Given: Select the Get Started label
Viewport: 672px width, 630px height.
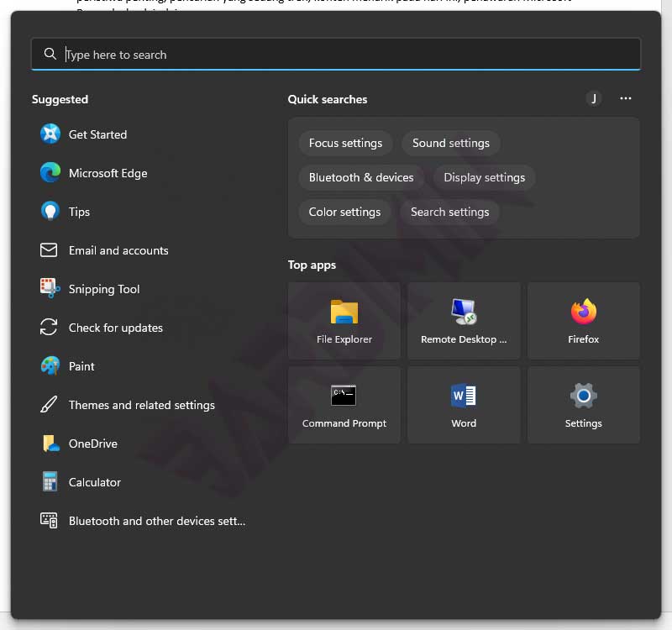Looking at the screenshot, I should [x=97, y=134].
